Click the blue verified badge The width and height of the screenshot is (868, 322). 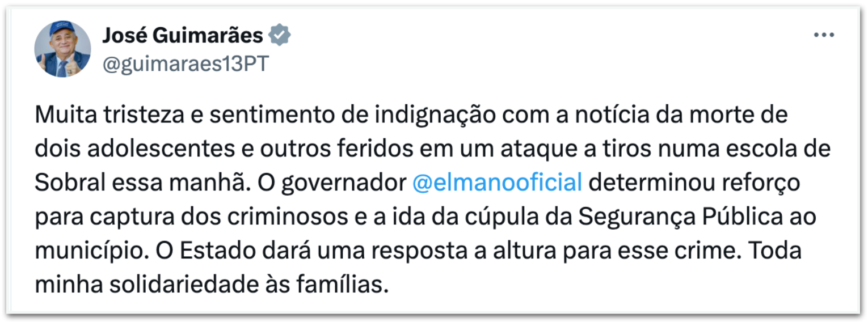tap(279, 36)
